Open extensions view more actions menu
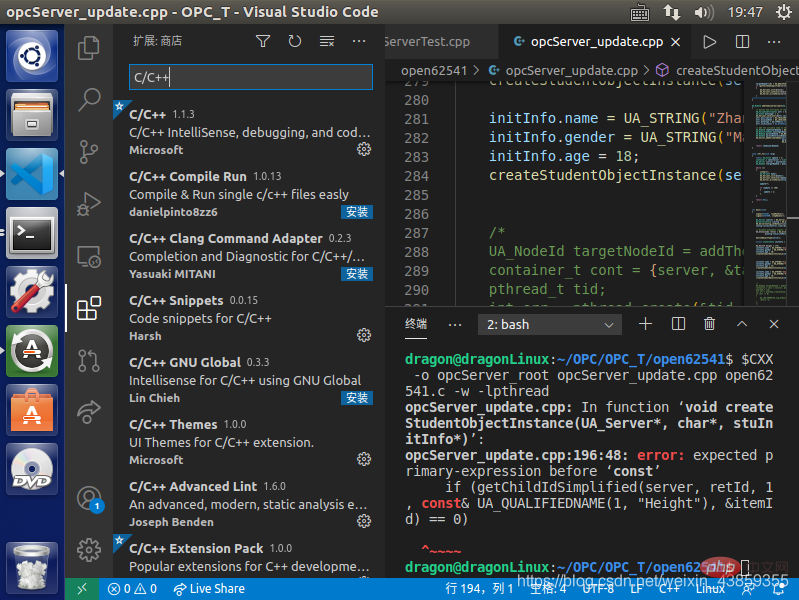The width and height of the screenshot is (799, 600). coord(359,41)
